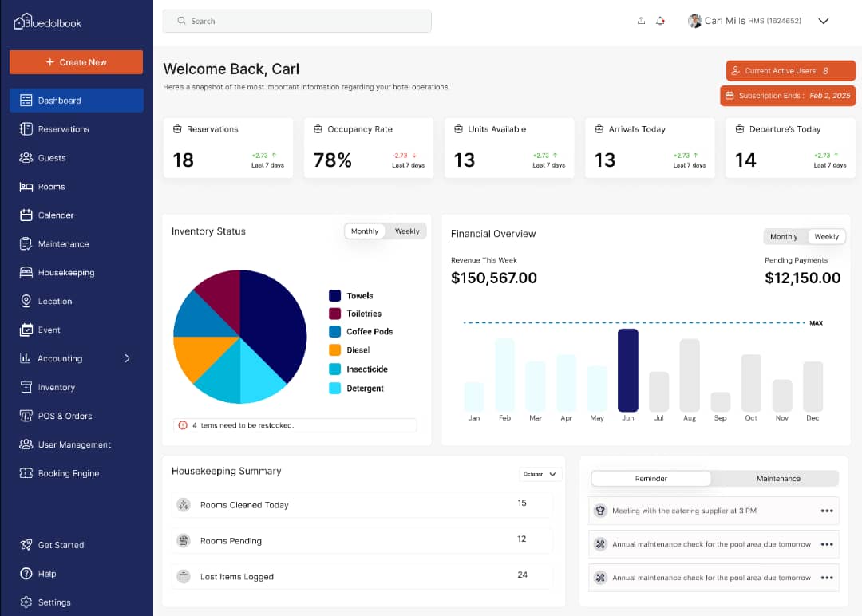Screen dimensions: 862x616
Task: Select the Reminder tab
Action: (x=651, y=479)
